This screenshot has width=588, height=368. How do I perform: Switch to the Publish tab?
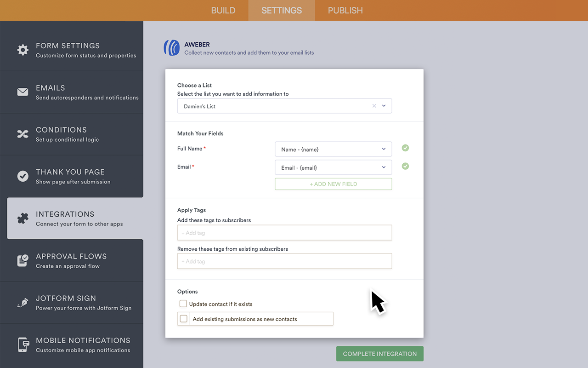click(345, 11)
